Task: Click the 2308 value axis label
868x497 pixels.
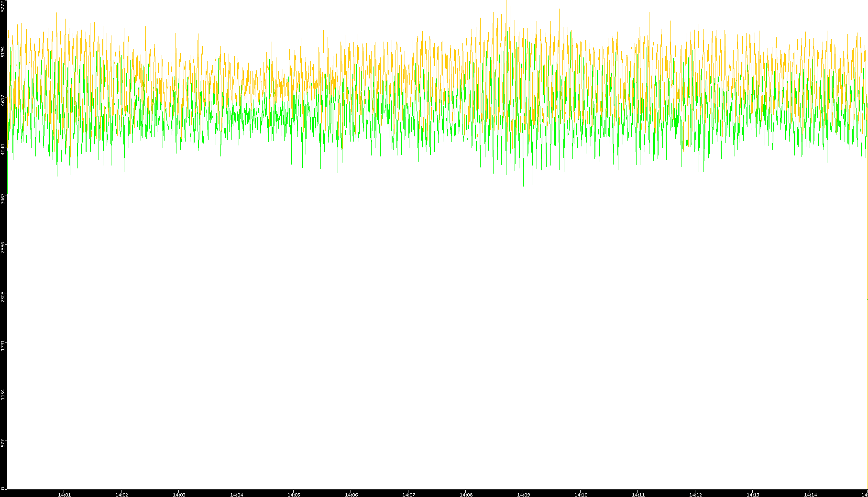Action: pyautogui.click(x=3, y=297)
